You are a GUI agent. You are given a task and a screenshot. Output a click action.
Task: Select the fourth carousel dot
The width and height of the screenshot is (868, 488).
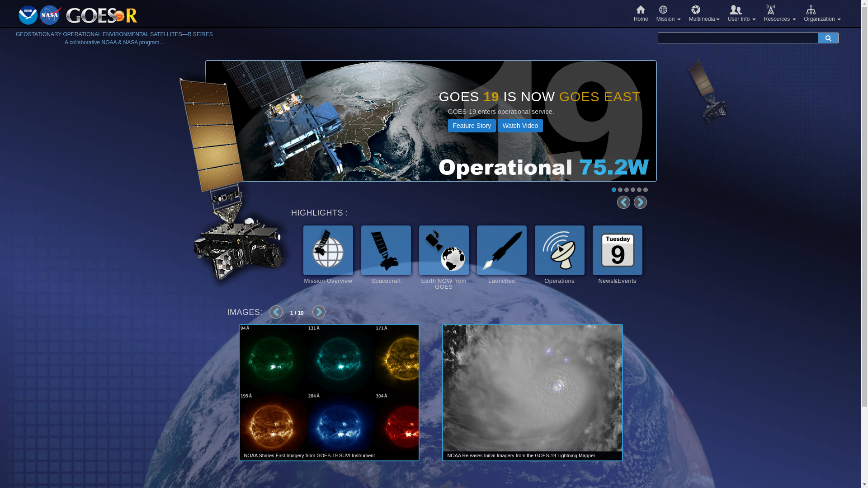point(633,190)
